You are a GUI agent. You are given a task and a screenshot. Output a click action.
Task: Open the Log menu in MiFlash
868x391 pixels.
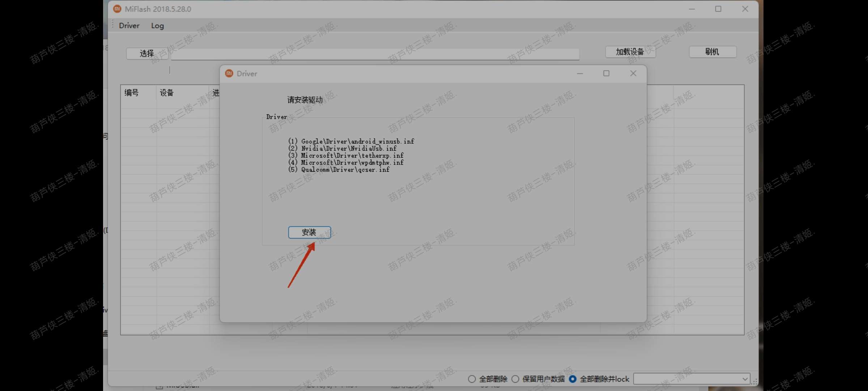tap(157, 26)
